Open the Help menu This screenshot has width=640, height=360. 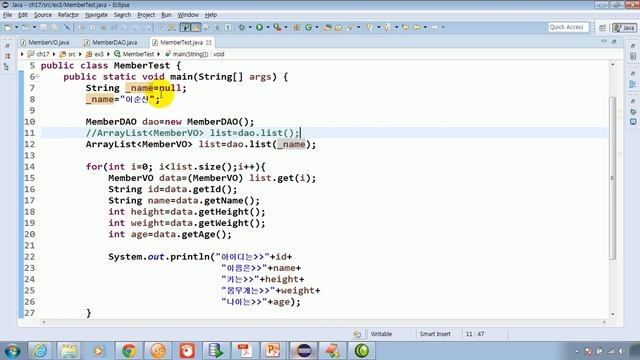[x=211, y=15]
